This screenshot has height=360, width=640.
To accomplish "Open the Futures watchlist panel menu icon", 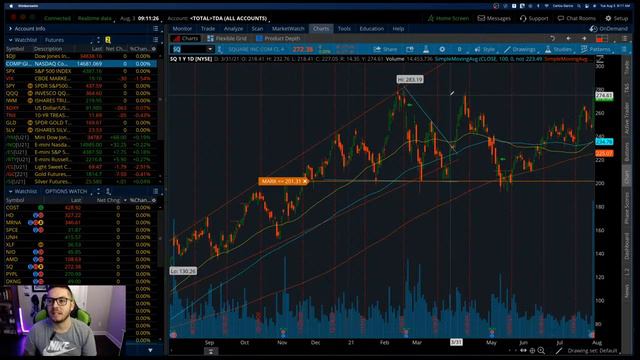I will [156, 40].
